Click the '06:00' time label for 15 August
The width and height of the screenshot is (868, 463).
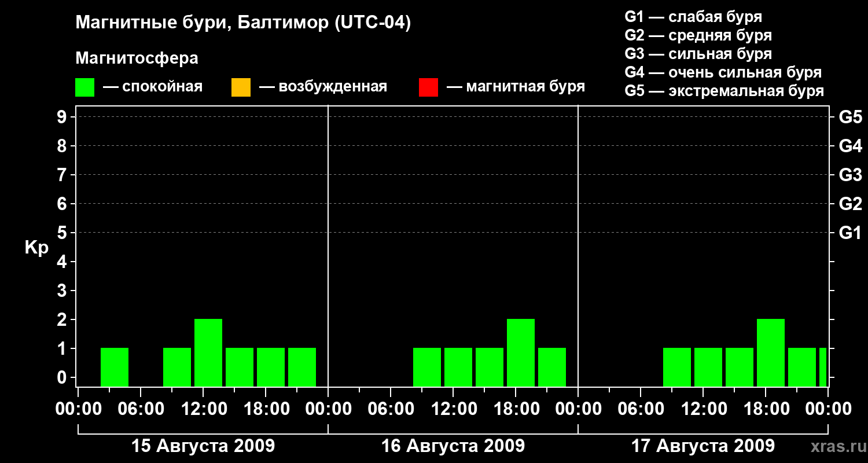click(141, 409)
